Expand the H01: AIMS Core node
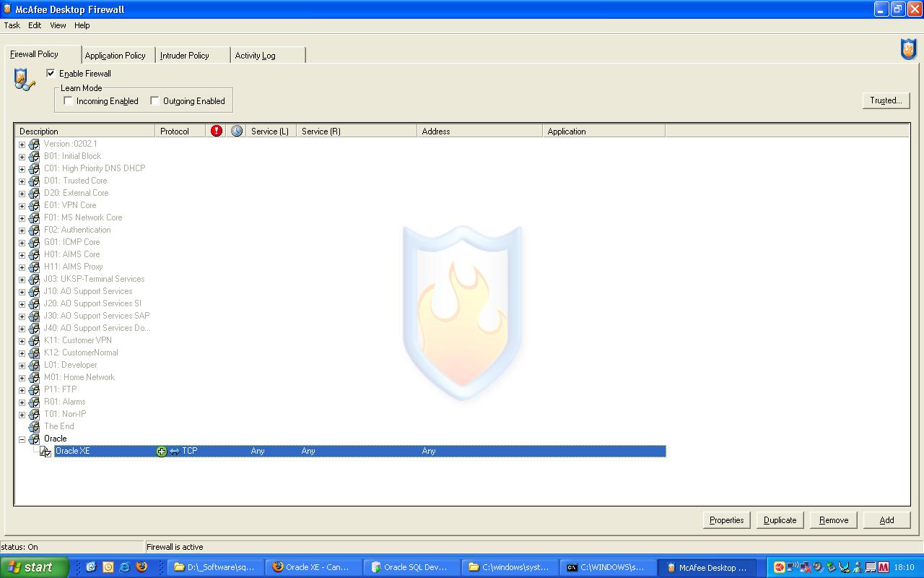The image size is (924, 578). click(x=22, y=255)
